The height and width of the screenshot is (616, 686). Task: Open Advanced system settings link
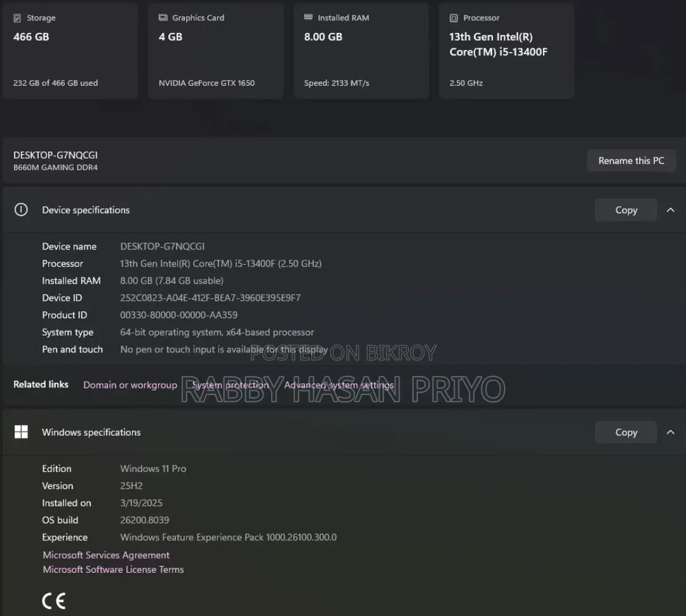(x=339, y=385)
